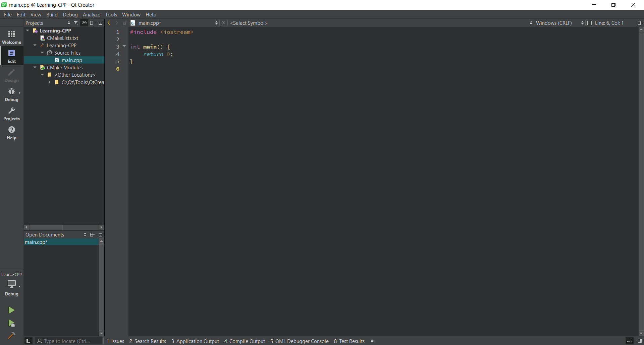This screenshot has height=345, width=644.
Task: Switch to Debug mode with bug icon
Action: tap(12, 94)
